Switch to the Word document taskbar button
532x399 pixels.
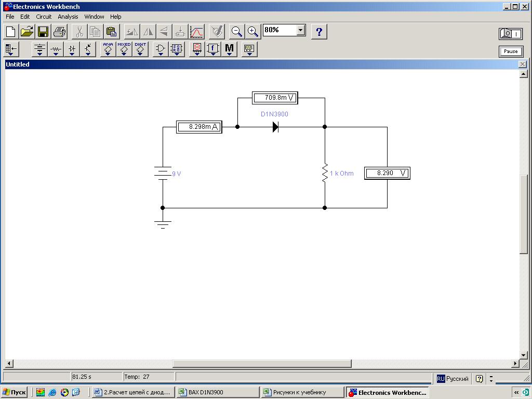click(x=133, y=392)
